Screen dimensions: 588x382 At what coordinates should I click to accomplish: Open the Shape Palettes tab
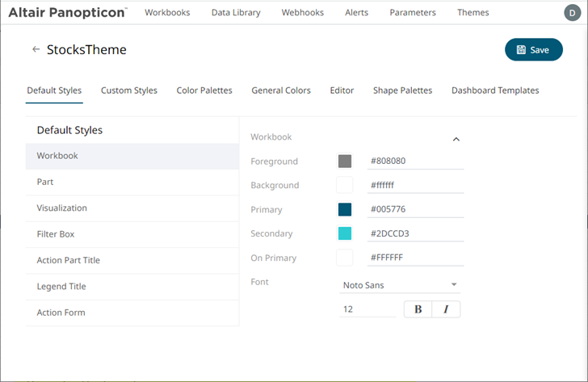pos(402,90)
